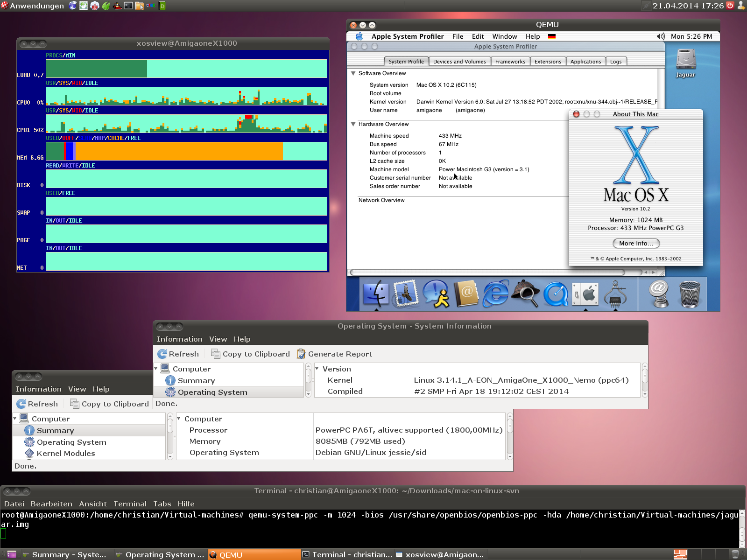Screen dimensions: 747x560
Task: Open the Address Book dock icon
Action: click(466, 294)
